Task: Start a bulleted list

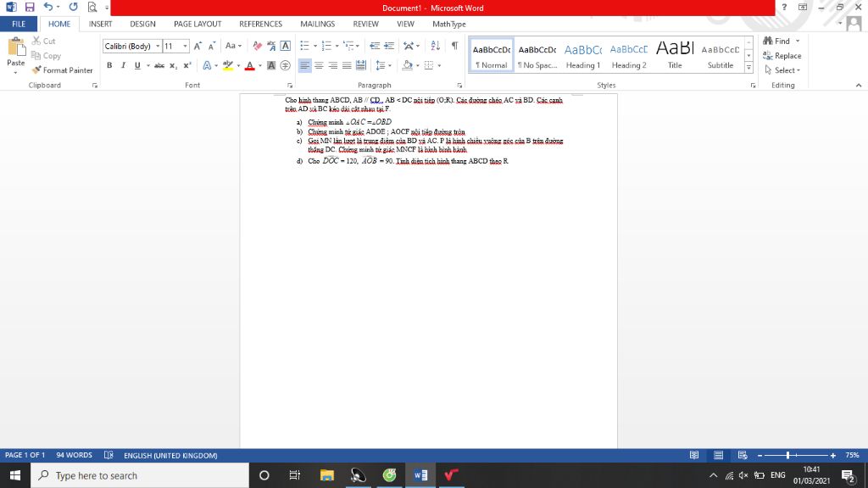Action: (x=304, y=46)
